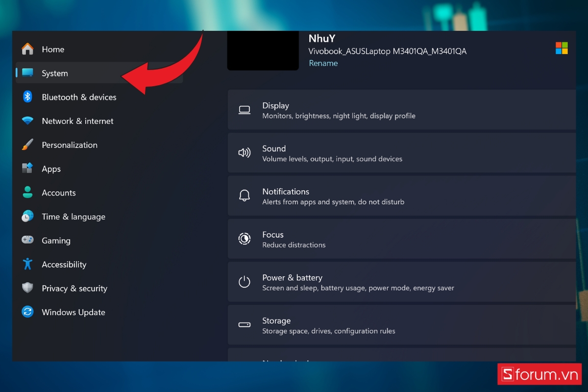Click the Apps icon in sidebar
This screenshot has width=588, height=392.
click(28, 169)
